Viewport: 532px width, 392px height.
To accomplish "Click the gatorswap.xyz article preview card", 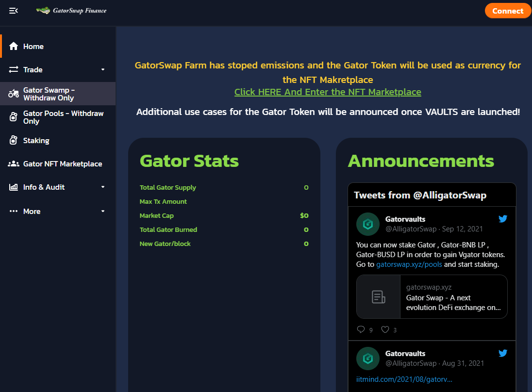I will click(x=432, y=297).
